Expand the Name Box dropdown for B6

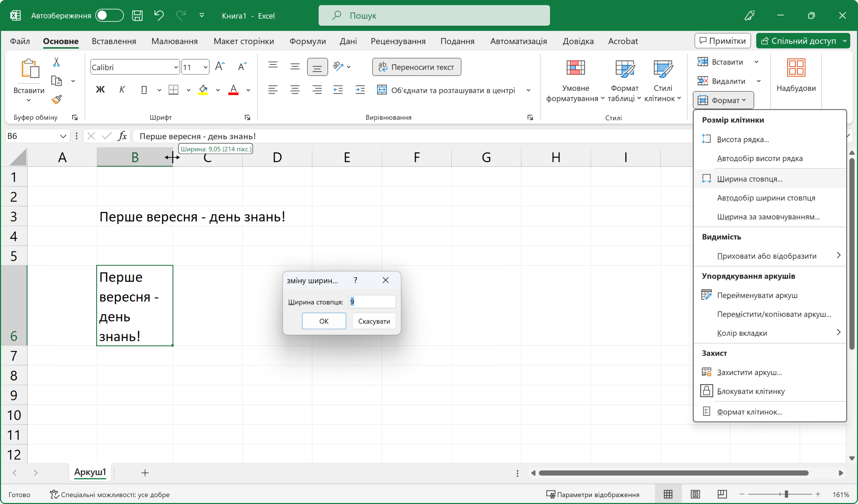click(x=63, y=136)
